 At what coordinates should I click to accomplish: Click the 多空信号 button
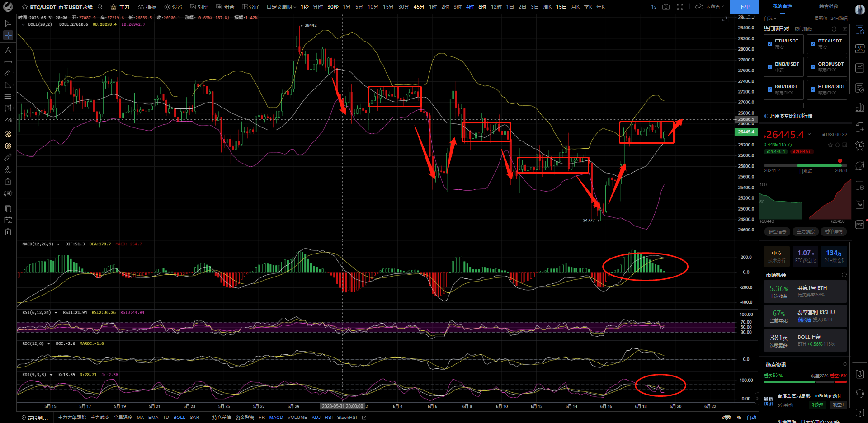[x=777, y=232]
